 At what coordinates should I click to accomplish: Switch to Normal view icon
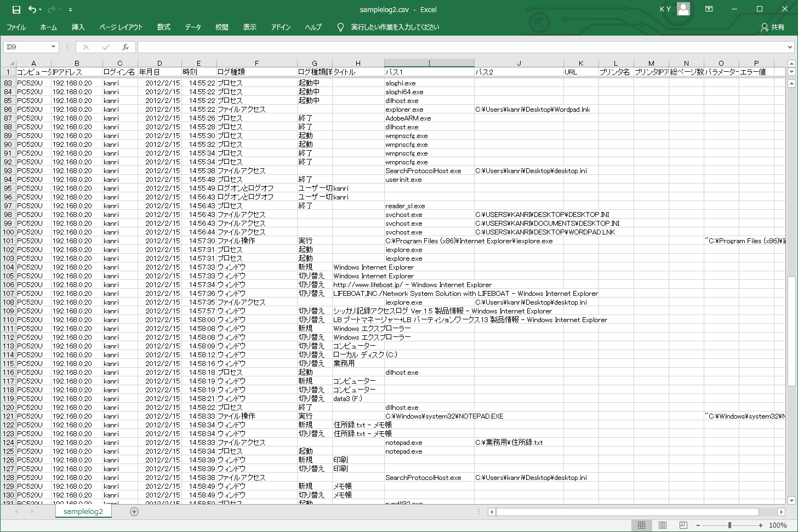(x=641, y=525)
